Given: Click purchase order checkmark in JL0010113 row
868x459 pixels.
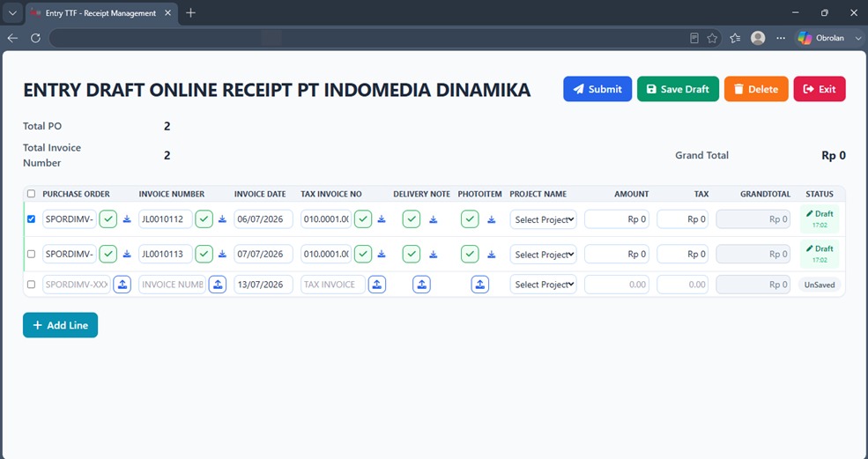Looking at the screenshot, I should pyautogui.click(x=108, y=254).
